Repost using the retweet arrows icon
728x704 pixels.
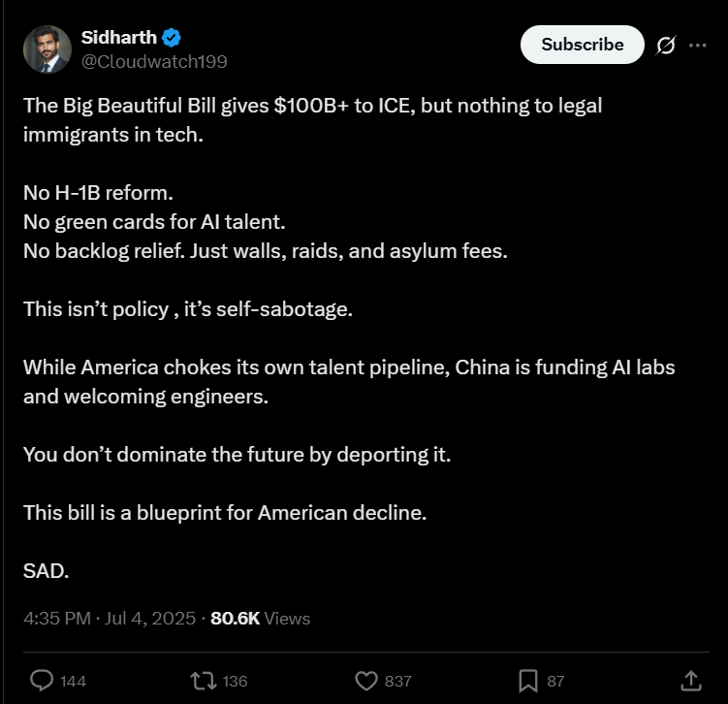(x=204, y=681)
